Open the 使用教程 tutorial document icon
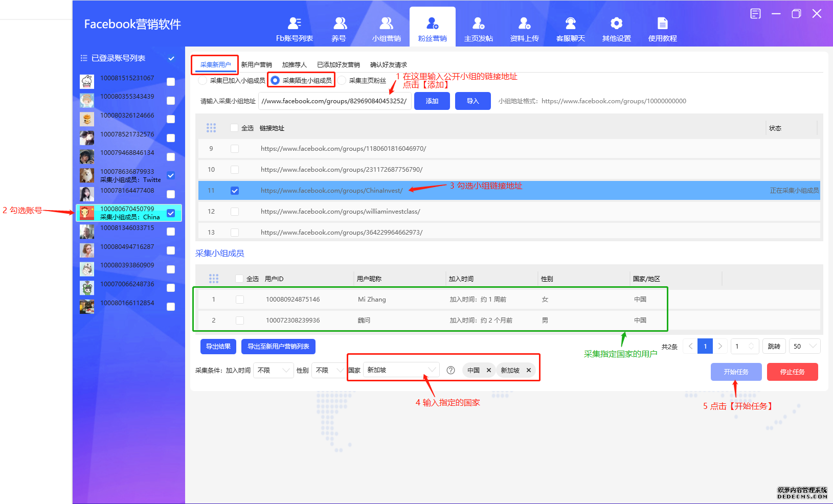 (x=662, y=24)
